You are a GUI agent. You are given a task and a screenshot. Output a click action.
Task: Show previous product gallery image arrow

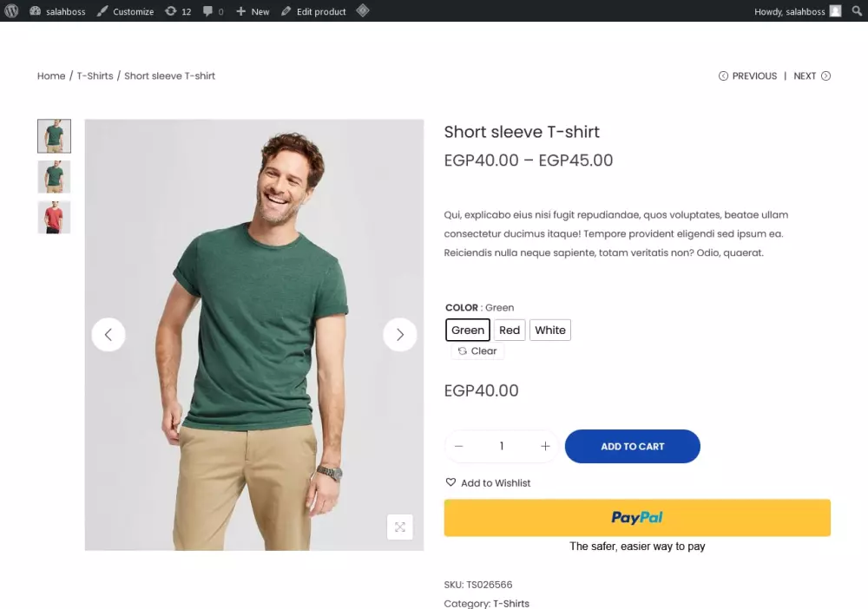pyautogui.click(x=108, y=334)
